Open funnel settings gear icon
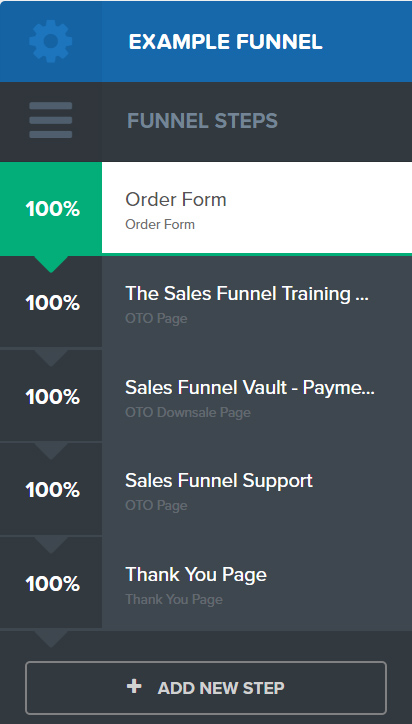This screenshot has height=724, width=412. (x=50, y=41)
